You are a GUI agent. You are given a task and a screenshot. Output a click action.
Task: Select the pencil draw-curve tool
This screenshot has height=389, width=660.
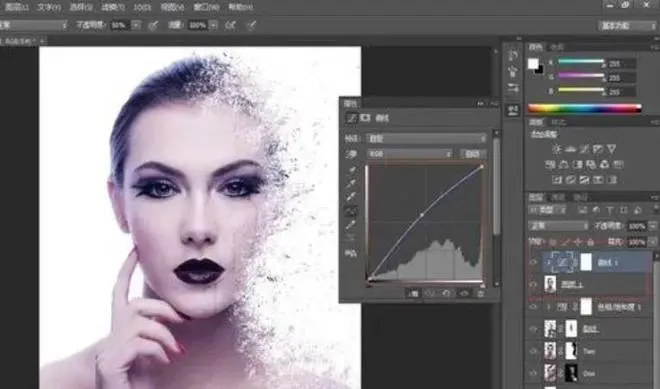tap(351, 225)
